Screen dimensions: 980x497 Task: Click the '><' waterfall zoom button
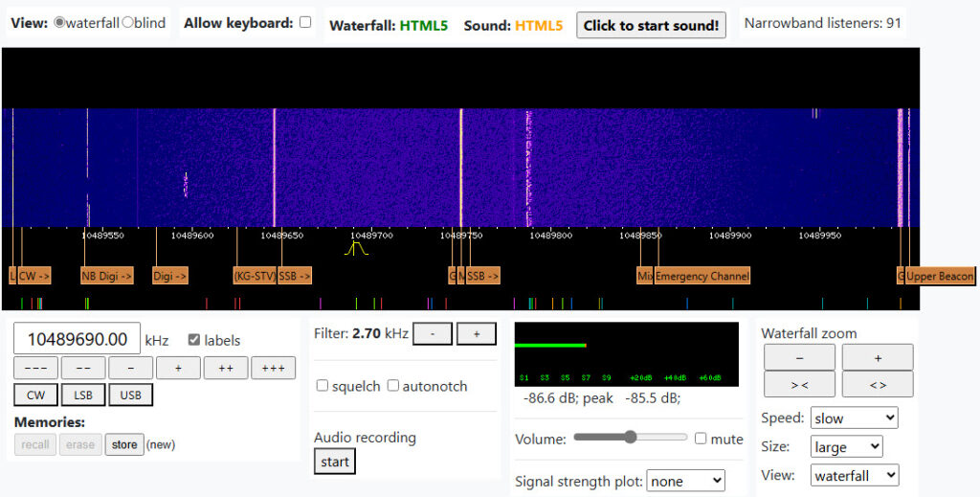point(799,384)
